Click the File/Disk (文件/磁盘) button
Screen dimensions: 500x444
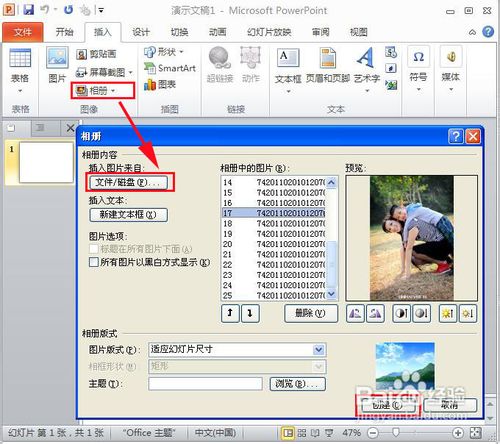[128, 182]
